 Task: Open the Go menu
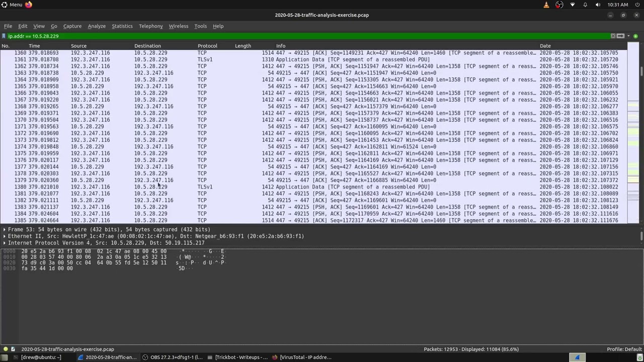click(x=54, y=26)
